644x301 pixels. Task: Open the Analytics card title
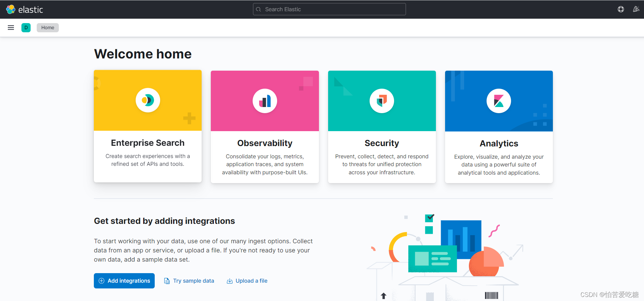tap(499, 143)
